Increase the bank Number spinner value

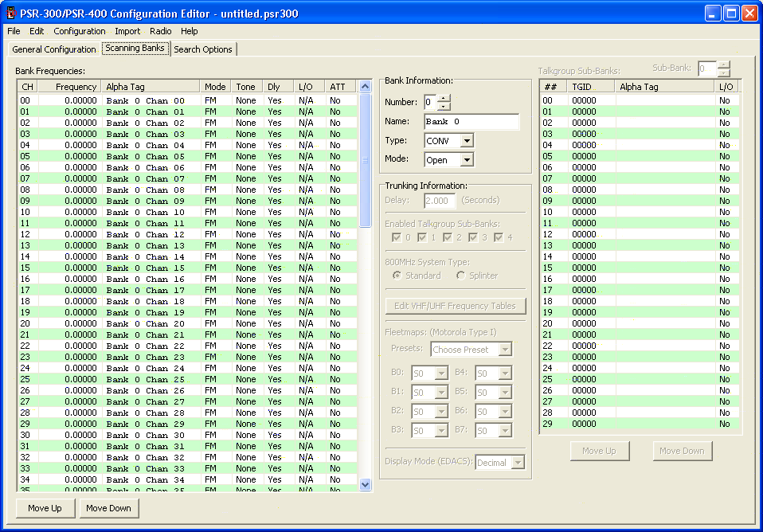coord(444,98)
